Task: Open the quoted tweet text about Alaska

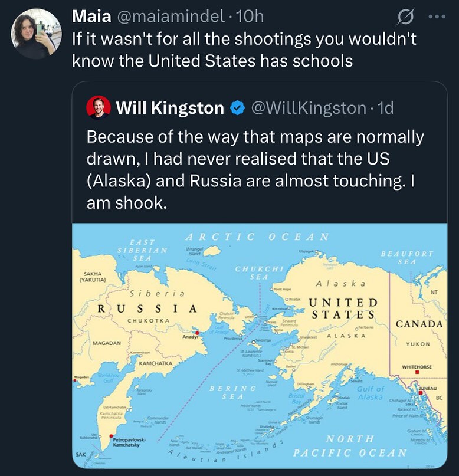Action: 254,168
